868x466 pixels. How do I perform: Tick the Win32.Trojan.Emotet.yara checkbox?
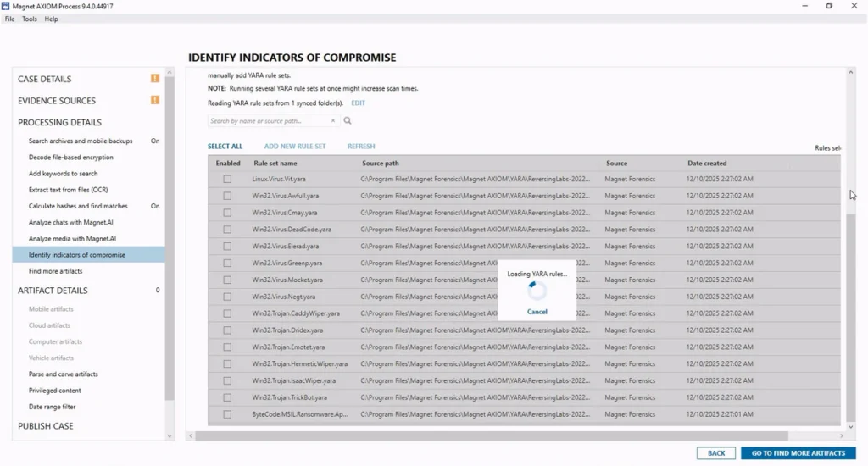[227, 347]
